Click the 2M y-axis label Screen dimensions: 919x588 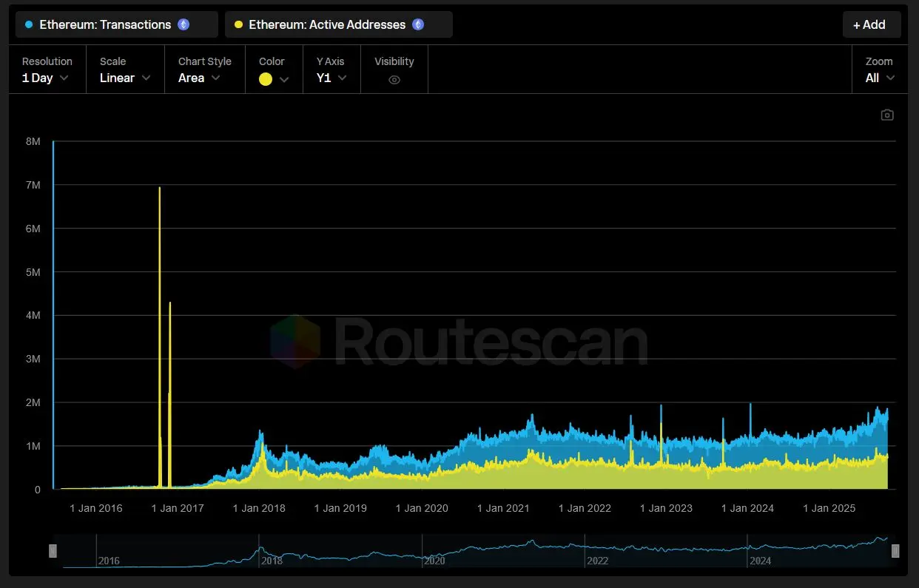click(33, 402)
